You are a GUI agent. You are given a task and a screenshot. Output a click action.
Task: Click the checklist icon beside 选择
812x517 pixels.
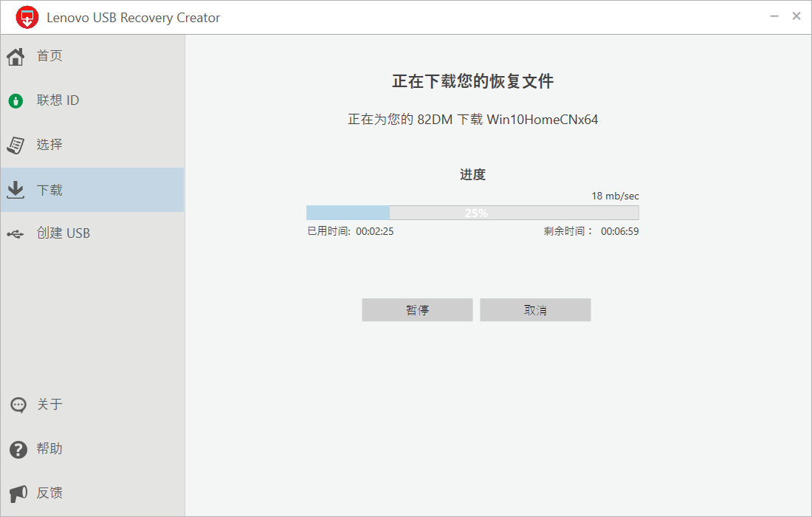click(16, 145)
